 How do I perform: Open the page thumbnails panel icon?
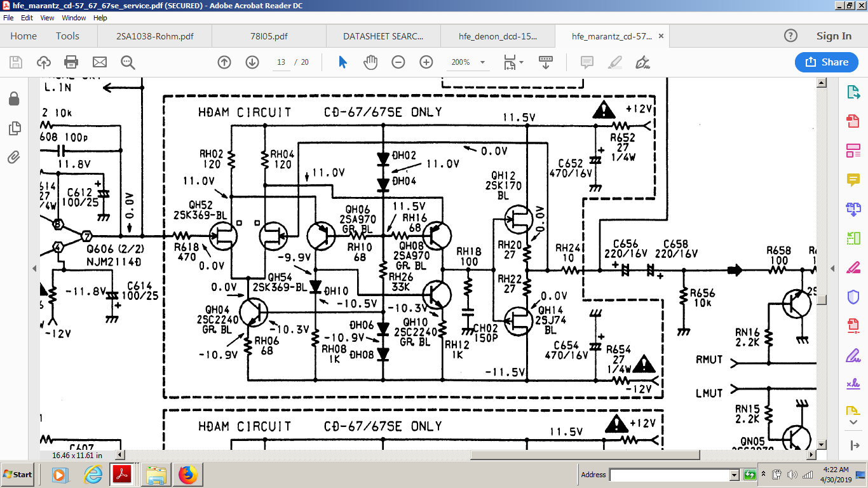coord(14,128)
